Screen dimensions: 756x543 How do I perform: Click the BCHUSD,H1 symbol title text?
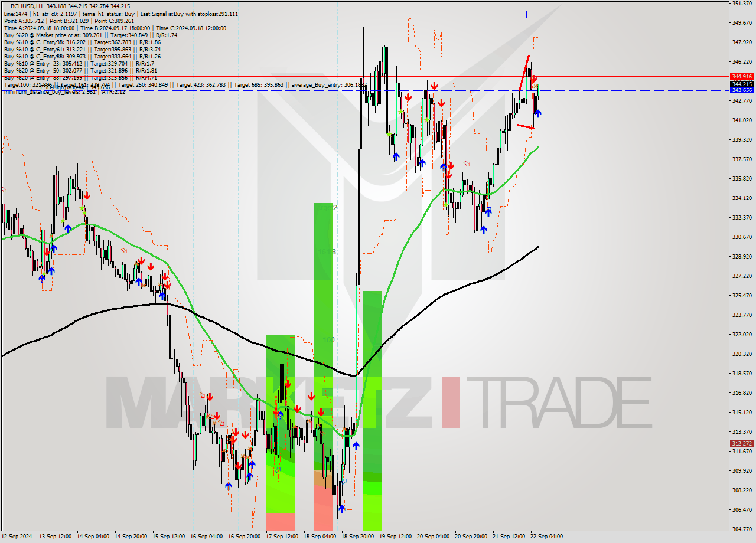(x=26, y=6)
